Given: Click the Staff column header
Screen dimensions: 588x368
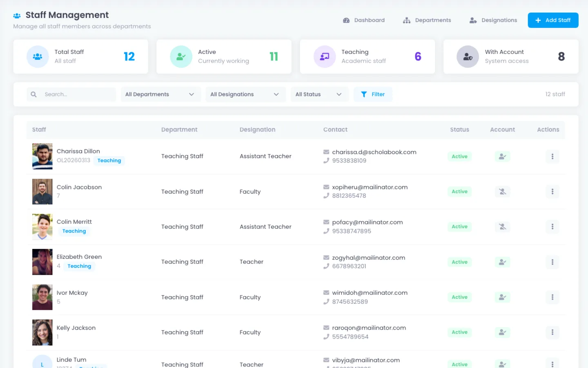Looking at the screenshot, I should (x=39, y=130).
